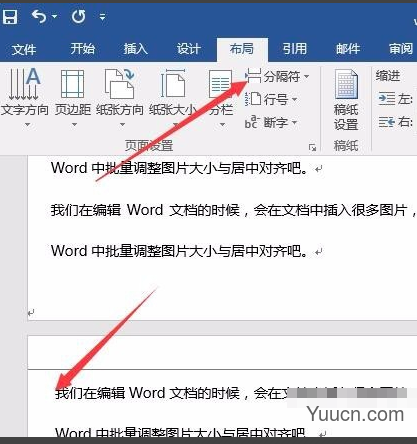
Task: Click the header area of the second page
Action: (222, 352)
